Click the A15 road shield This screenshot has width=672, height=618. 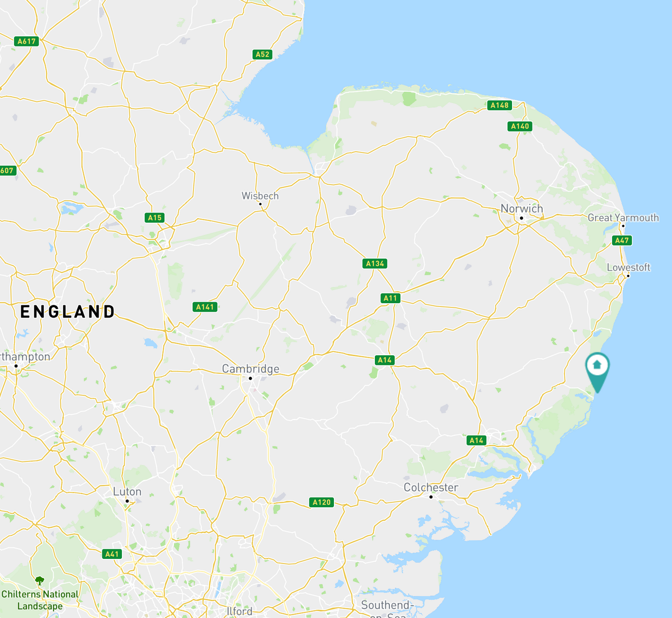154,218
